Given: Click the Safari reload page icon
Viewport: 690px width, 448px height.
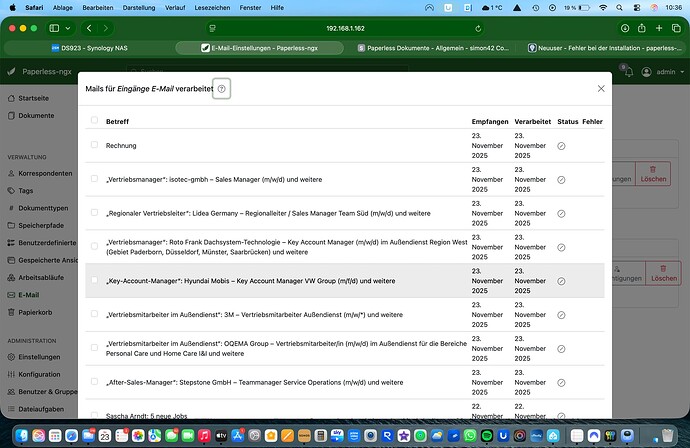Looking at the screenshot, I should pos(478,29).
